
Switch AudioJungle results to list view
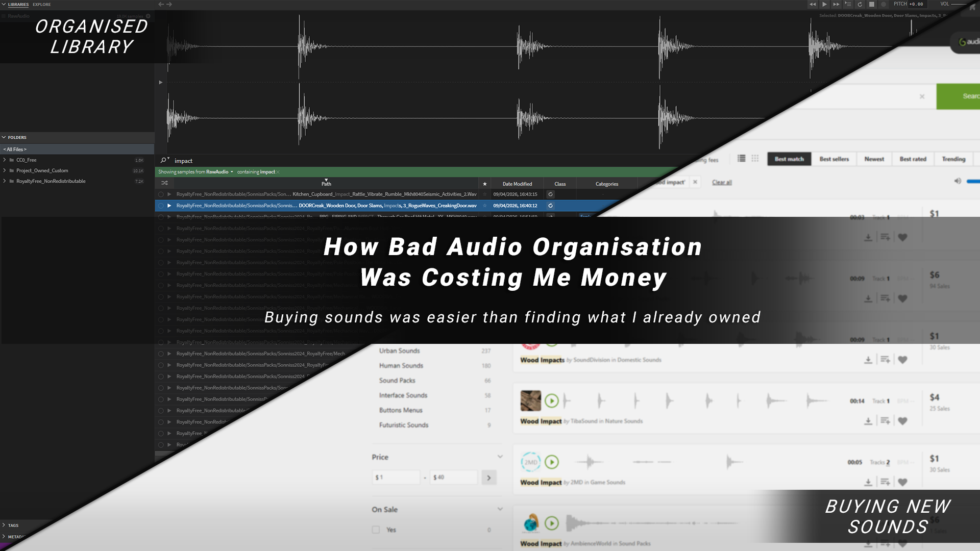click(x=741, y=159)
